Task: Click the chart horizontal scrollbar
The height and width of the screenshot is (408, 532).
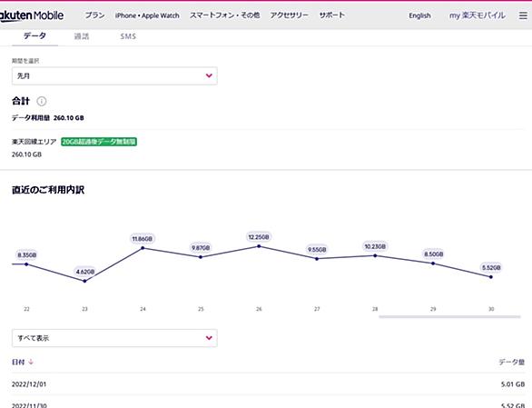Action: (x=449, y=316)
